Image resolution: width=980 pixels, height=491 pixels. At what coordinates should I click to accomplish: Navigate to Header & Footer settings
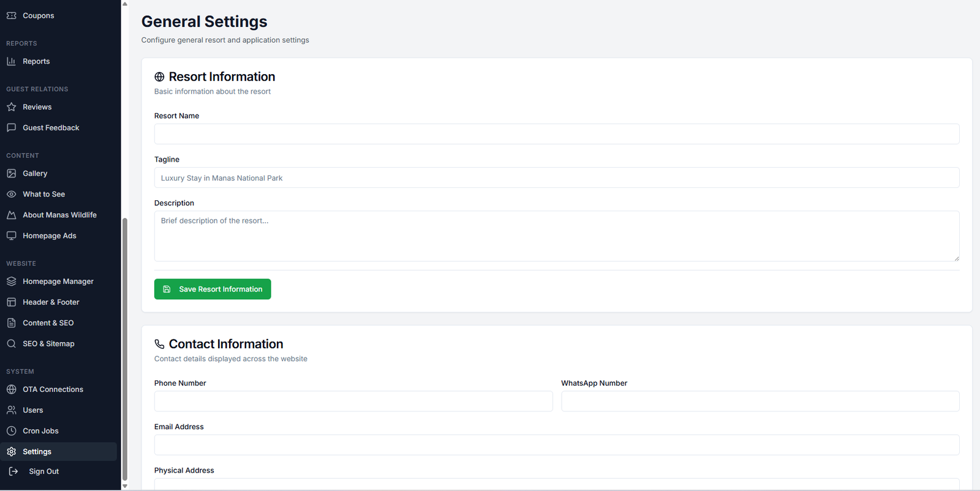click(51, 302)
